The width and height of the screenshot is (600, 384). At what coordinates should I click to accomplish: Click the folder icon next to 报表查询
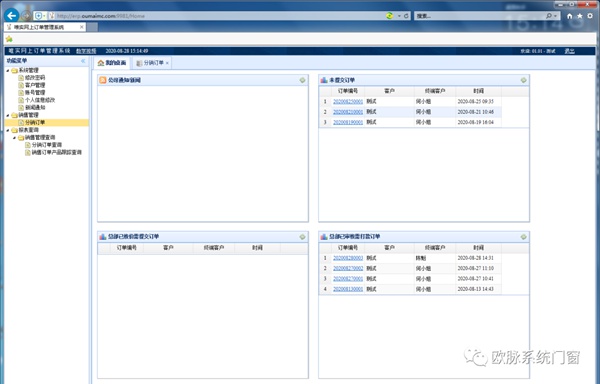tap(14, 130)
